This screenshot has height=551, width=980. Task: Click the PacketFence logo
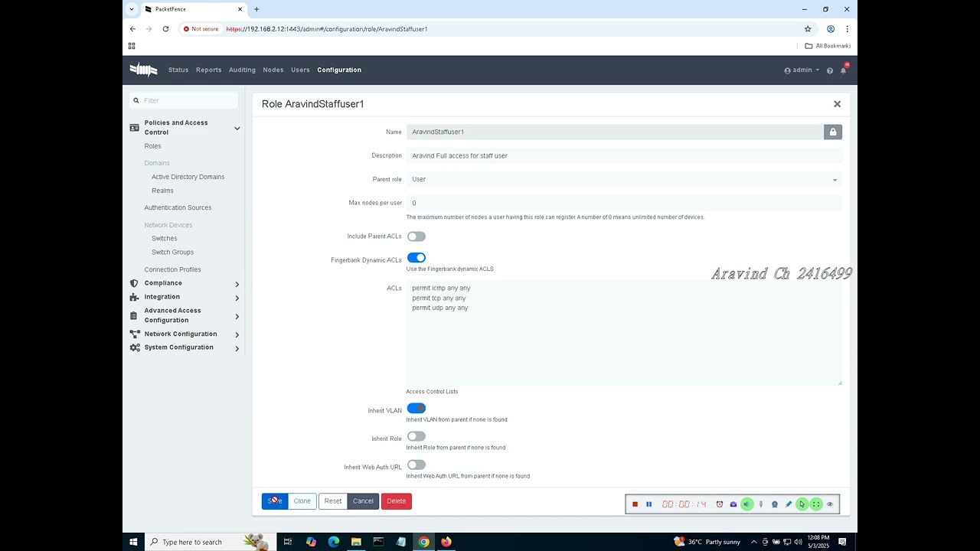[143, 70]
